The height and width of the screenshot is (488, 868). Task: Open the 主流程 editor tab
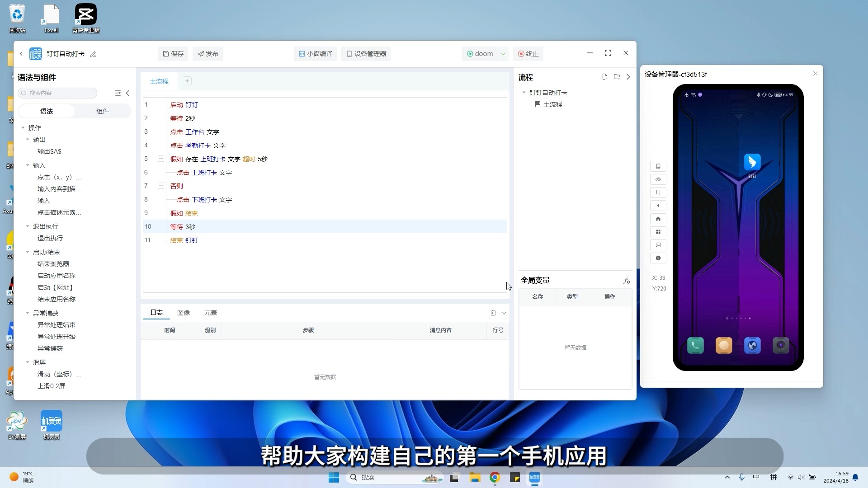tap(159, 81)
